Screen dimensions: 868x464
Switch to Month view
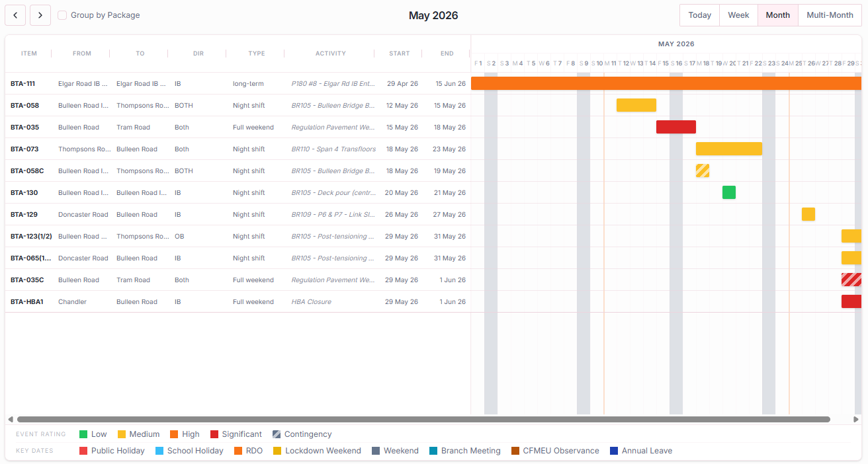coord(777,15)
